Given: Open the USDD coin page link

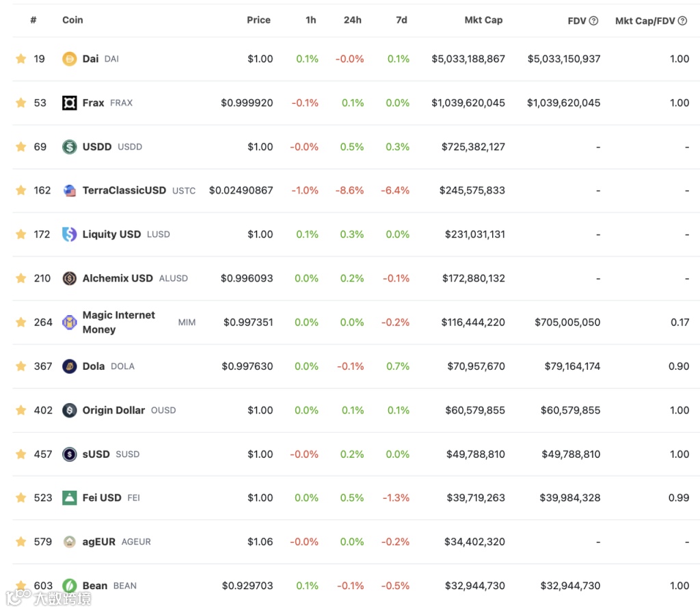Looking at the screenshot, I should point(97,147).
